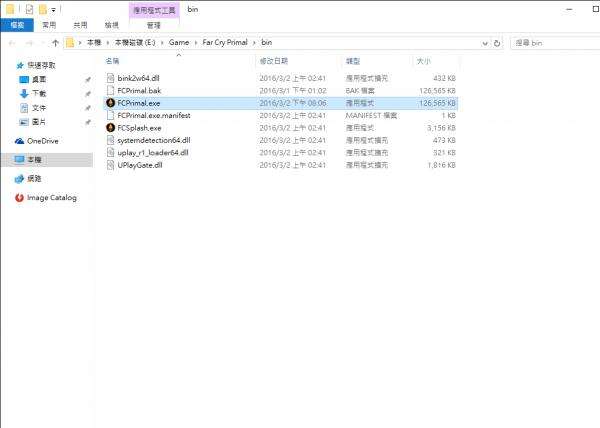Click the UPlayGate.dll file icon
The image size is (600, 428).
(111, 165)
